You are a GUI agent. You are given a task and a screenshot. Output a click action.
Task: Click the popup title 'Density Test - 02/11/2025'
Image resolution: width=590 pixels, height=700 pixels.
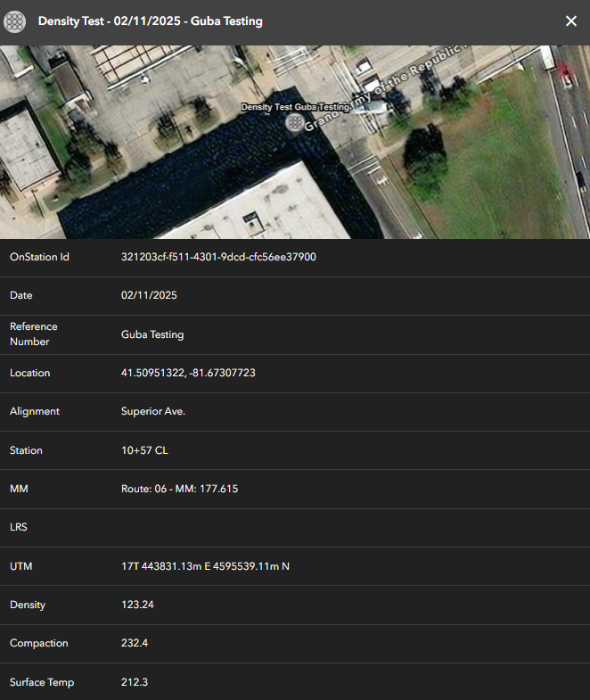click(150, 21)
